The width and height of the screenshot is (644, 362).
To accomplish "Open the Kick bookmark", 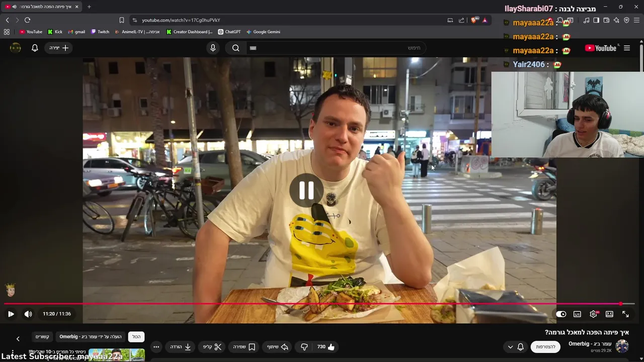I will 55,32.
